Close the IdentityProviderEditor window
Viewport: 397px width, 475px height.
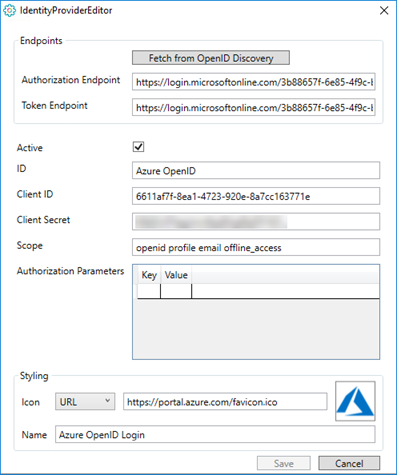pyautogui.click(x=384, y=11)
